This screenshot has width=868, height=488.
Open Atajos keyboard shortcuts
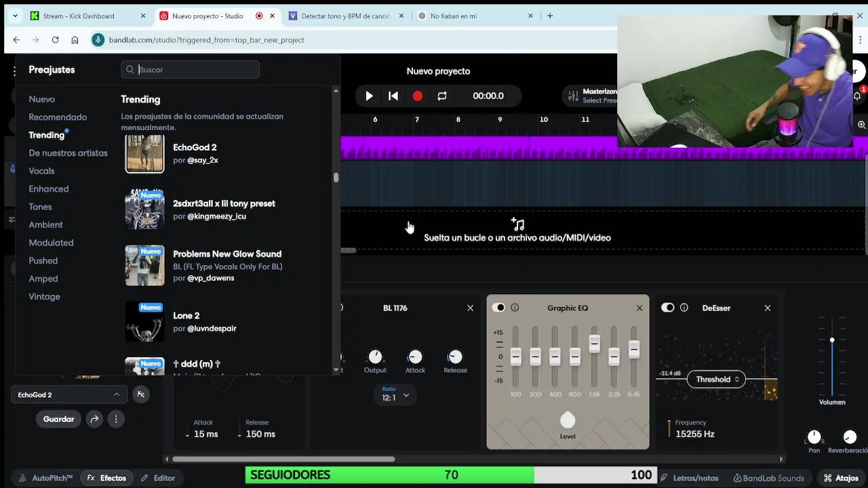tap(840, 478)
